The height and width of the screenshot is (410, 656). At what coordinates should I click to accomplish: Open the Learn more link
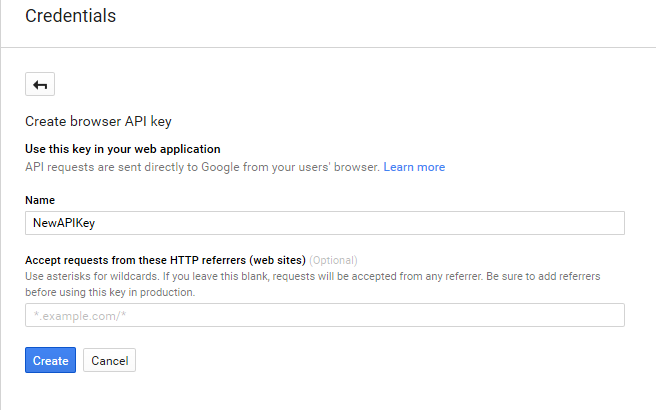[414, 167]
